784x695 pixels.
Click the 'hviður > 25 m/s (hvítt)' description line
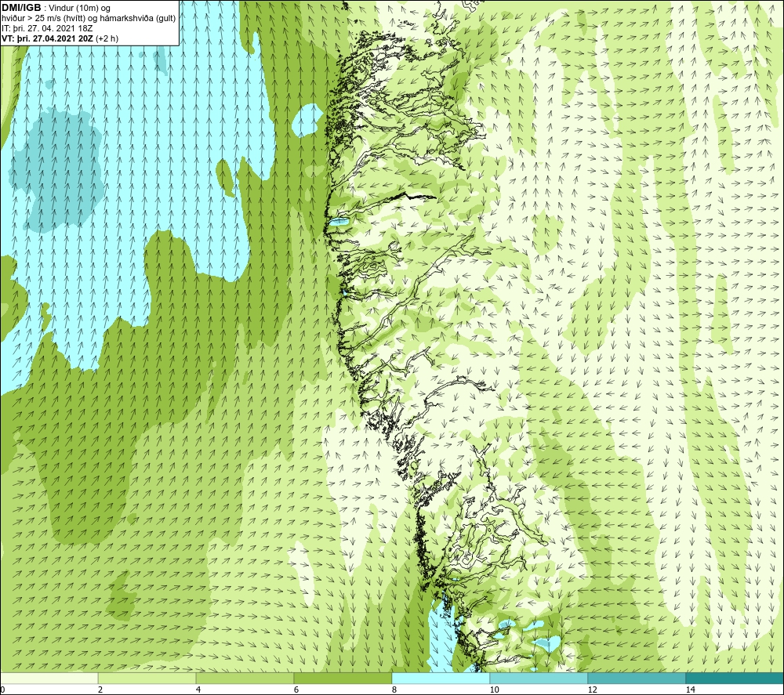[89, 19]
